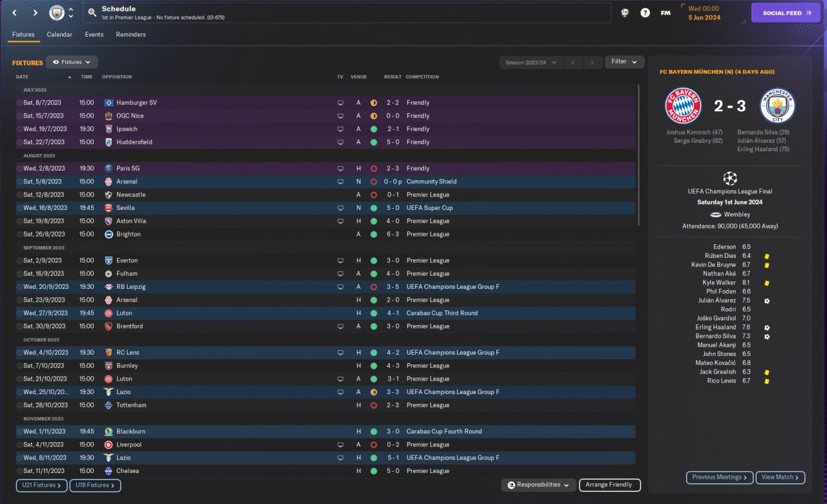827x504 pixels.
Task: Open the Filter dropdown
Action: pyautogui.click(x=624, y=62)
